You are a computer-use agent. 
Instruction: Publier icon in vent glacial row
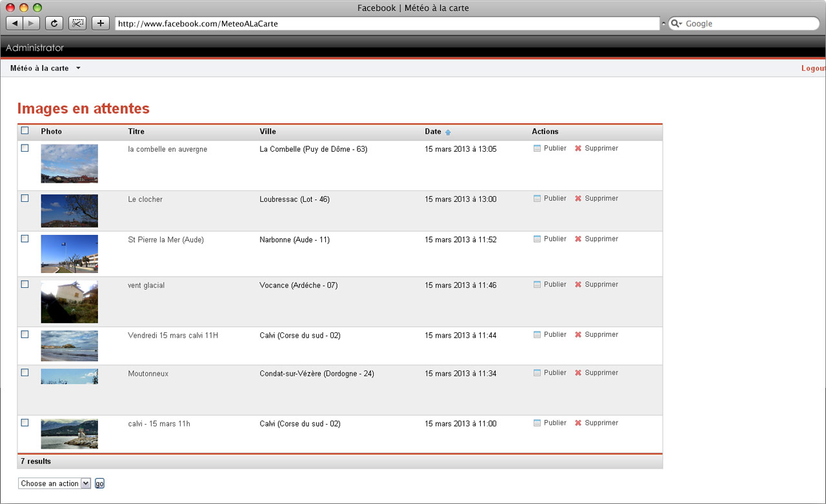coord(537,285)
